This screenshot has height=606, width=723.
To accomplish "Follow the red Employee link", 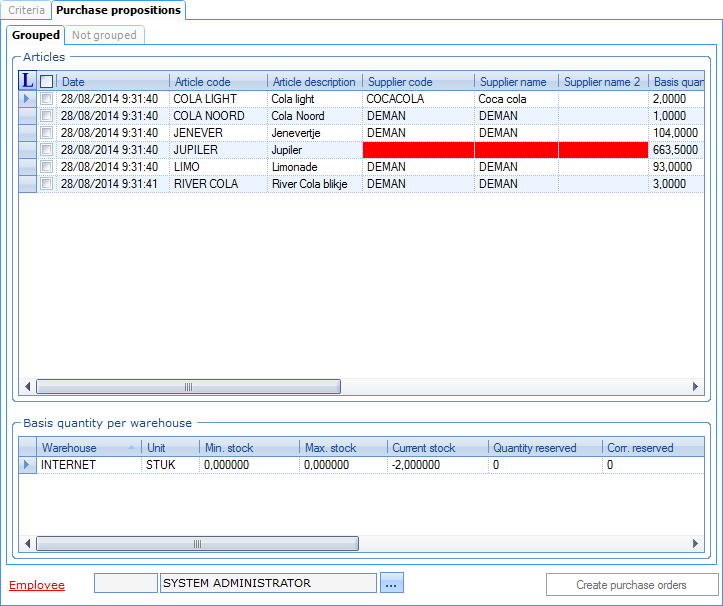I will point(36,585).
